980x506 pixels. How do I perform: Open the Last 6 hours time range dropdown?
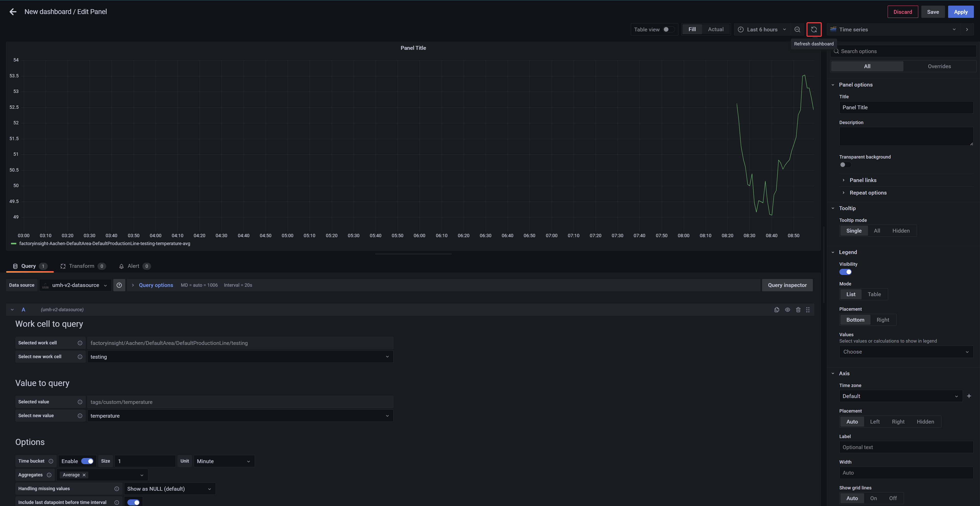762,29
